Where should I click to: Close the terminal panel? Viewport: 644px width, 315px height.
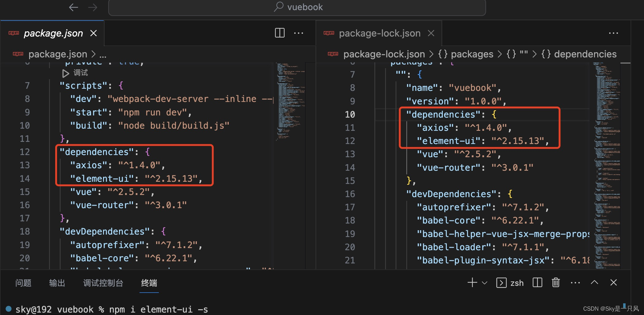click(613, 282)
